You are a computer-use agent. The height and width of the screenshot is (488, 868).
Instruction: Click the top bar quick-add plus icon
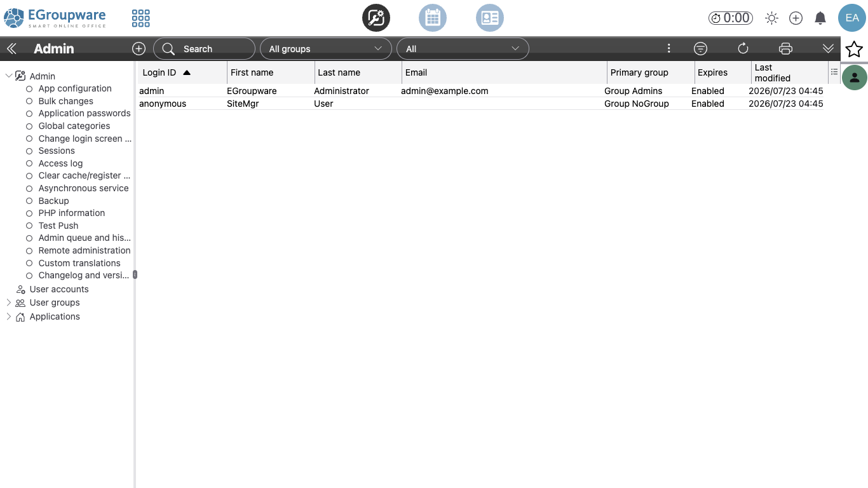796,18
